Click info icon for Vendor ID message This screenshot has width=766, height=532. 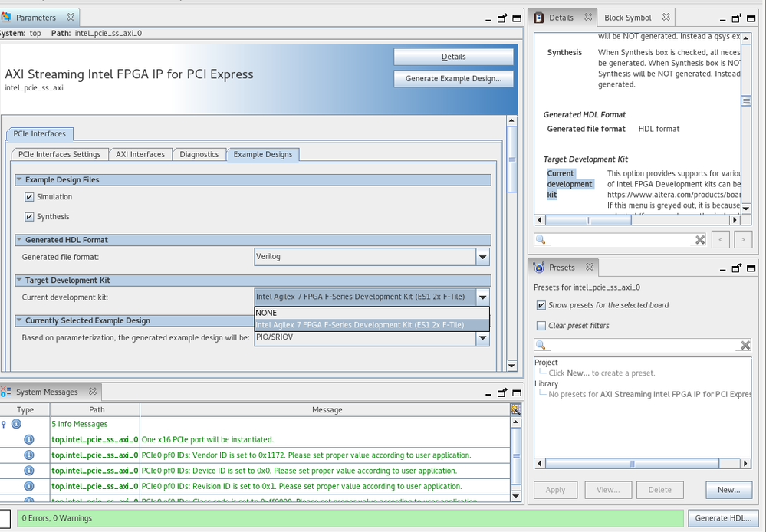click(29, 455)
